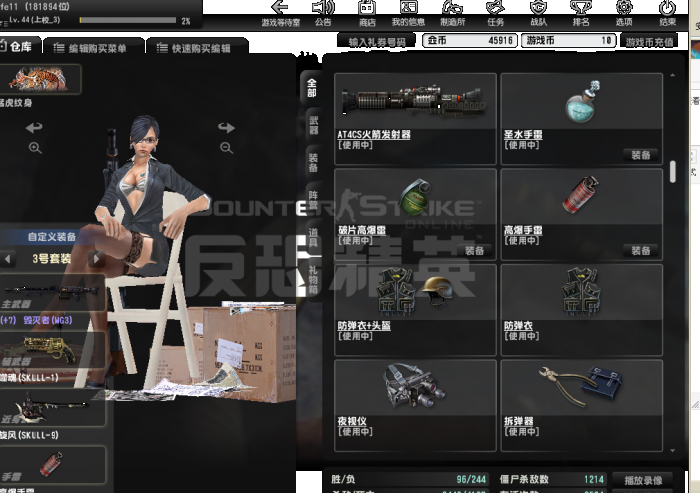Click 装备 button for 高爆手雷
The image size is (700, 493).
641,251
